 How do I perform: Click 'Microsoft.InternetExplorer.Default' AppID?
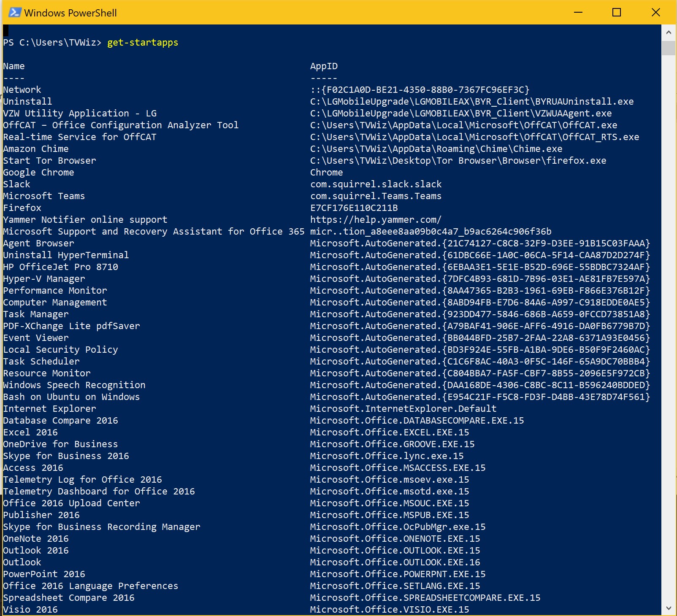[403, 409]
